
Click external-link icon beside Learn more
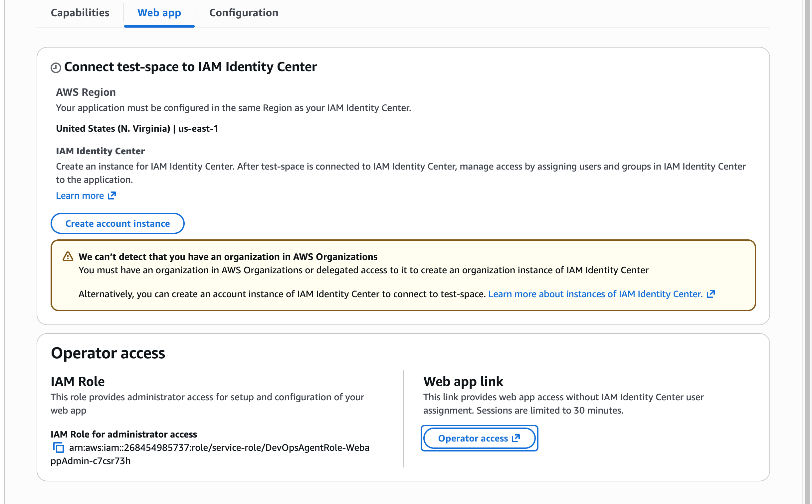pyautogui.click(x=112, y=195)
